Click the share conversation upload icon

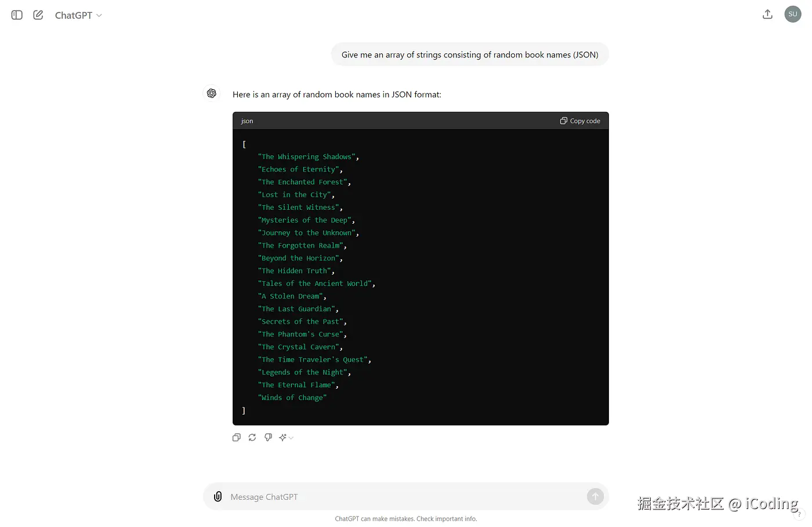pyautogui.click(x=767, y=14)
